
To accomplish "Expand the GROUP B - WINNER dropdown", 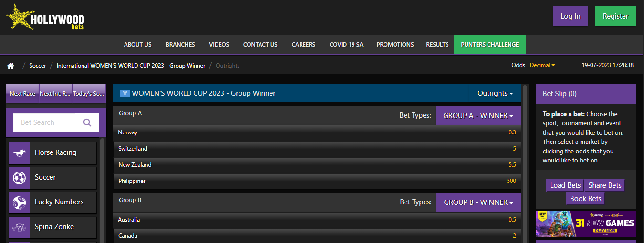I will 478,202.
